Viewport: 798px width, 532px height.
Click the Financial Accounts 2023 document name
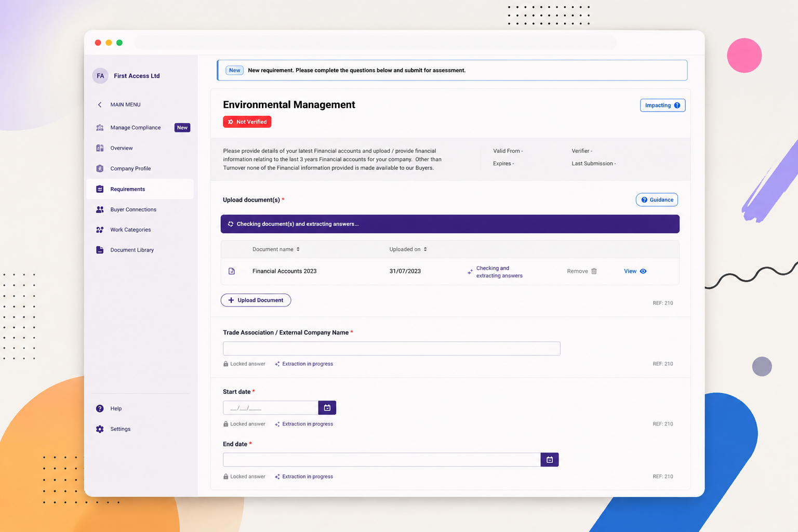click(284, 271)
